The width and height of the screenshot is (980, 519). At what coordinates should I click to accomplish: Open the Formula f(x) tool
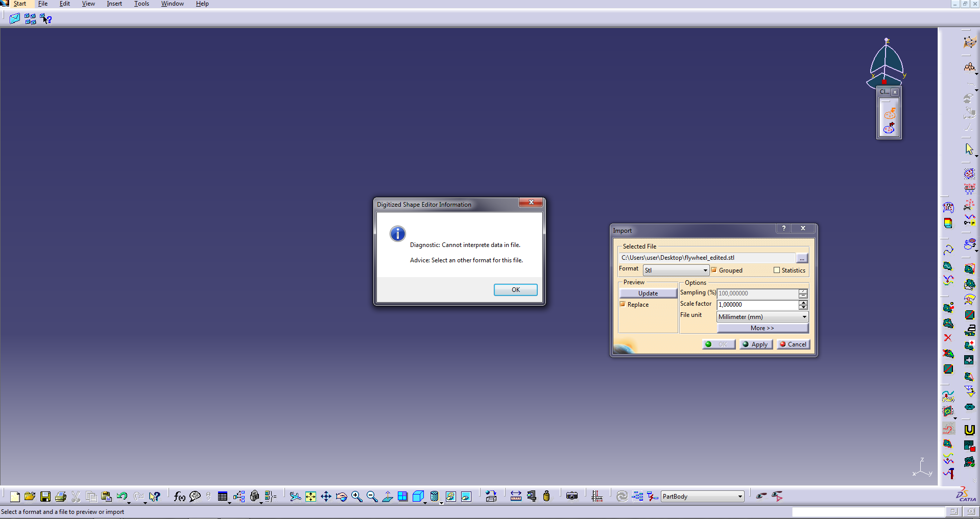pos(179,497)
